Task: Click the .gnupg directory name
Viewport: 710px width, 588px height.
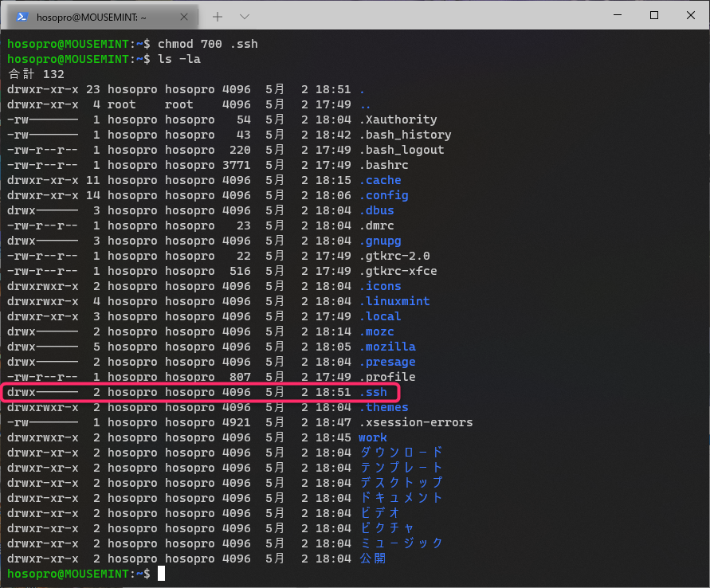Action: click(x=380, y=241)
